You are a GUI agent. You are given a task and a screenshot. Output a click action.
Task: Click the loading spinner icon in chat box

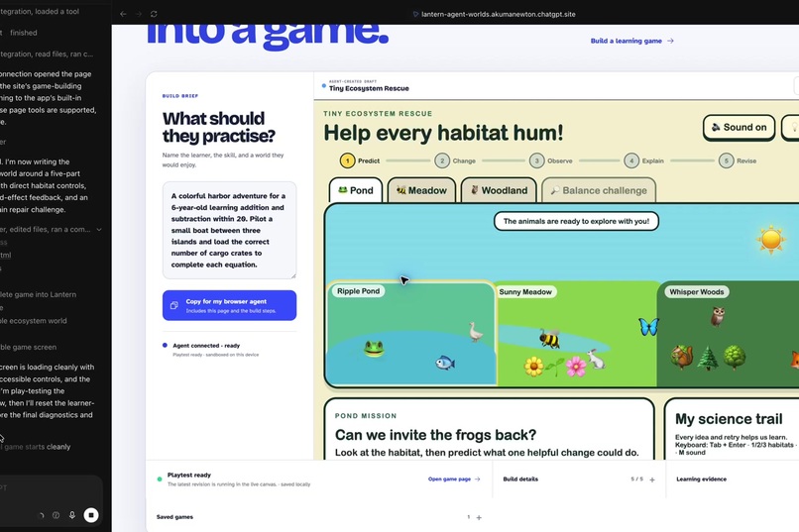[x=42, y=515]
